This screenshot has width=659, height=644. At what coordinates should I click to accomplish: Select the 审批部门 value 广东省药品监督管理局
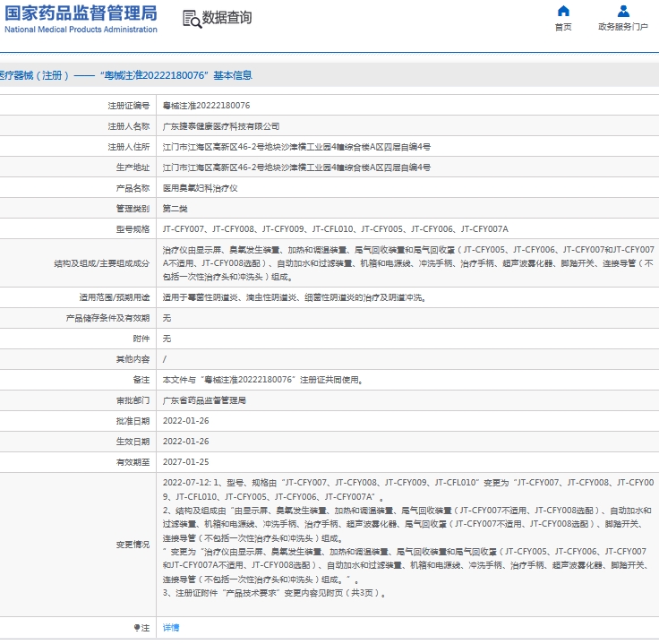pyautogui.click(x=204, y=400)
